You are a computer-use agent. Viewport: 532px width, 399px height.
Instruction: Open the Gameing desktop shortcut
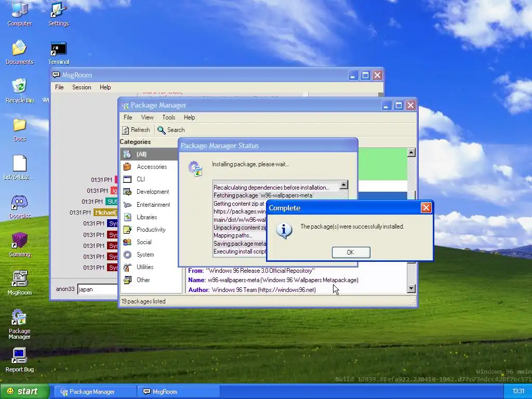[x=20, y=245]
